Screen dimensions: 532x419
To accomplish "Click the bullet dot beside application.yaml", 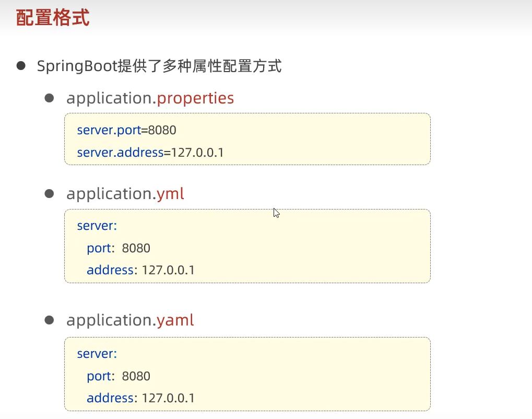I will 50,320.
